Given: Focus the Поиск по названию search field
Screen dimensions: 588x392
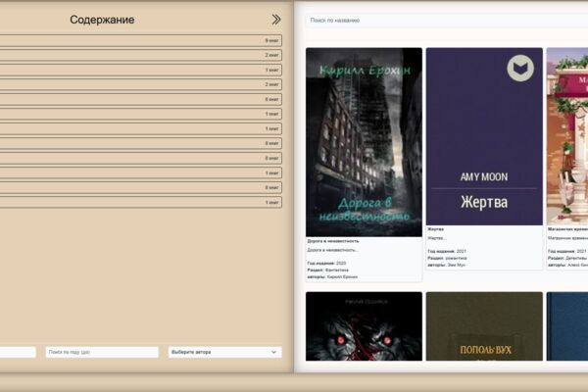Looking at the screenshot, I should (x=446, y=21).
